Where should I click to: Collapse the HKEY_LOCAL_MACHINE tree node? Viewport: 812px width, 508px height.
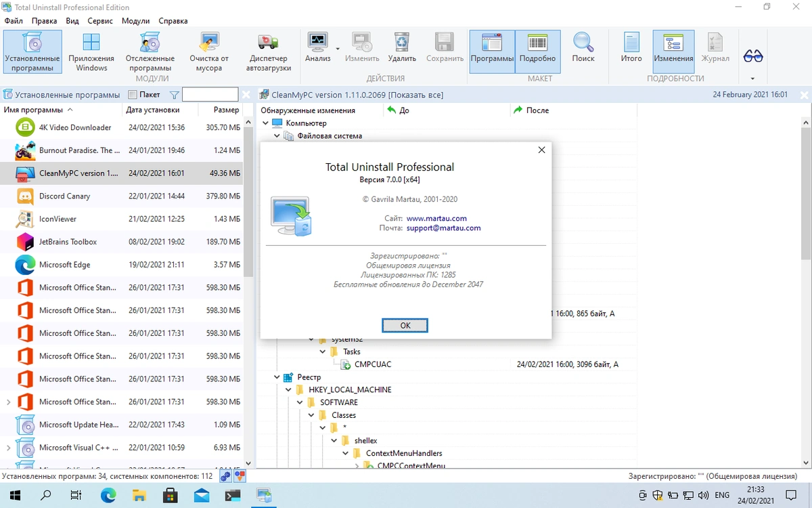(288, 390)
